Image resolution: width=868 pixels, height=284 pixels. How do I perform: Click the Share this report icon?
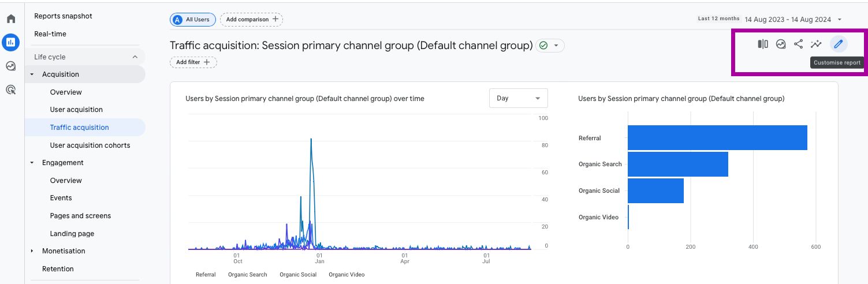pos(798,44)
